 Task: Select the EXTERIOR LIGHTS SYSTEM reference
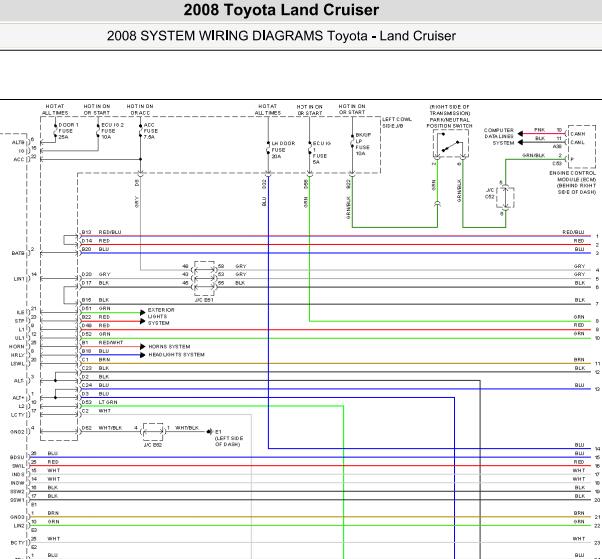161,316
